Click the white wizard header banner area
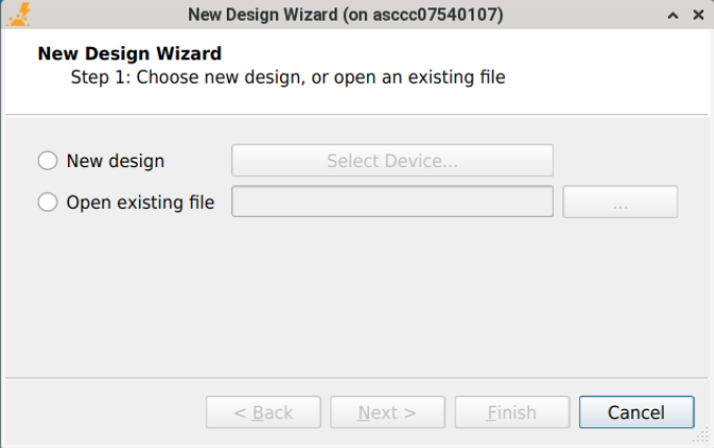 pyautogui.click(x=600, y=70)
